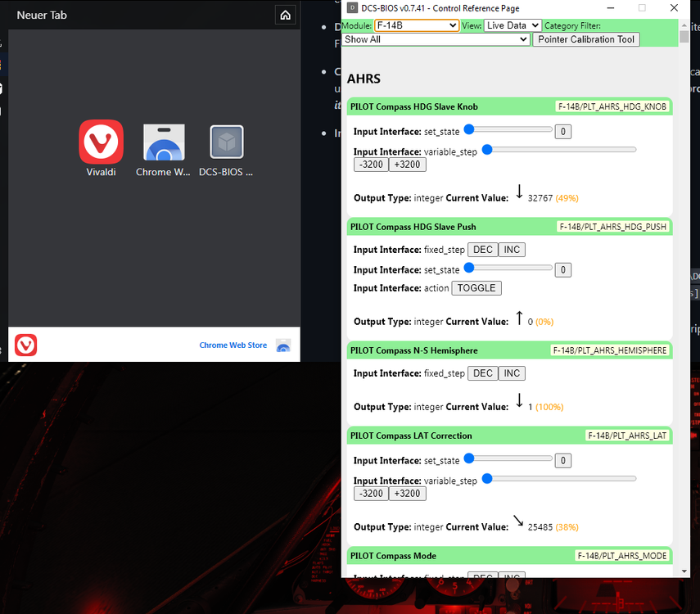
Task: Click HDG Slave Push set_state value button
Action: (x=563, y=269)
